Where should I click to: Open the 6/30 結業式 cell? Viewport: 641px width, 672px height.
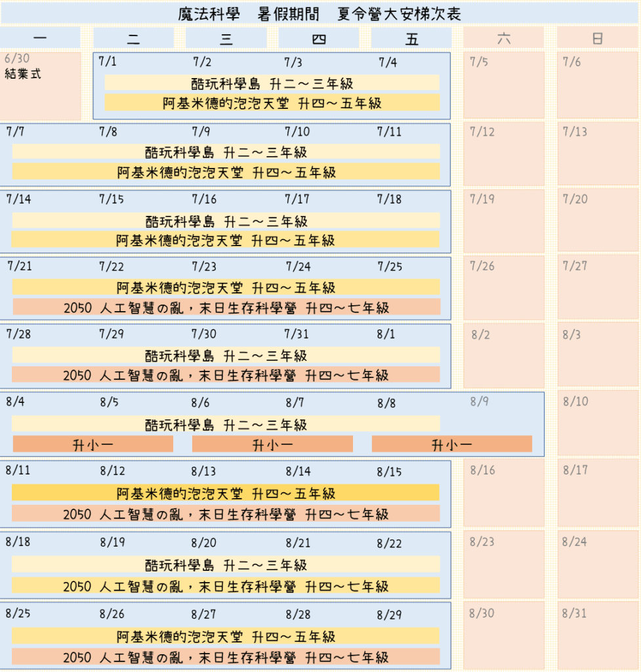[40, 86]
